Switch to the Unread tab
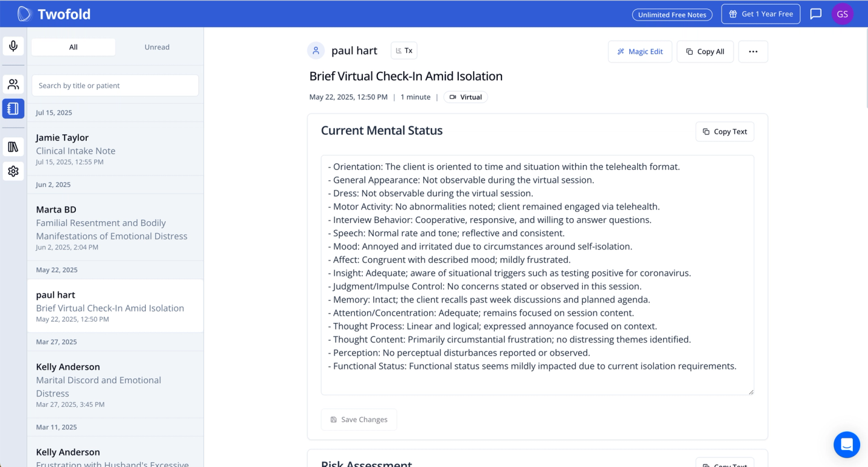868x467 pixels. 157,47
